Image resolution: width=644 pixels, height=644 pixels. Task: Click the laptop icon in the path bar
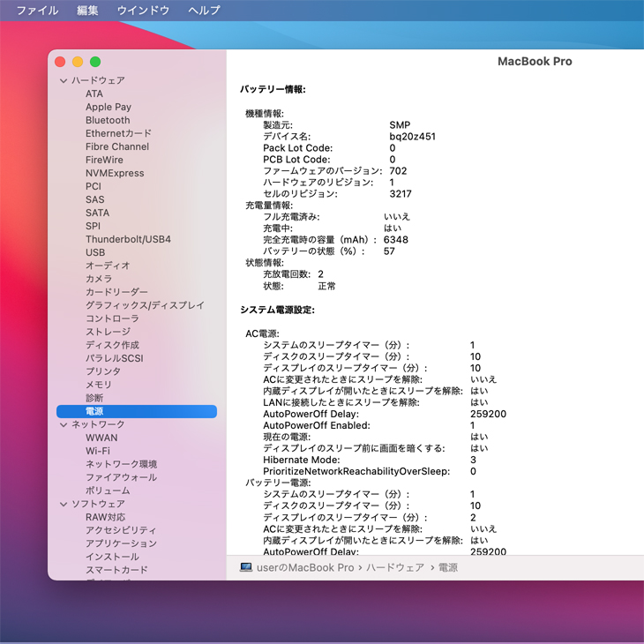pyautogui.click(x=246, y=567)
